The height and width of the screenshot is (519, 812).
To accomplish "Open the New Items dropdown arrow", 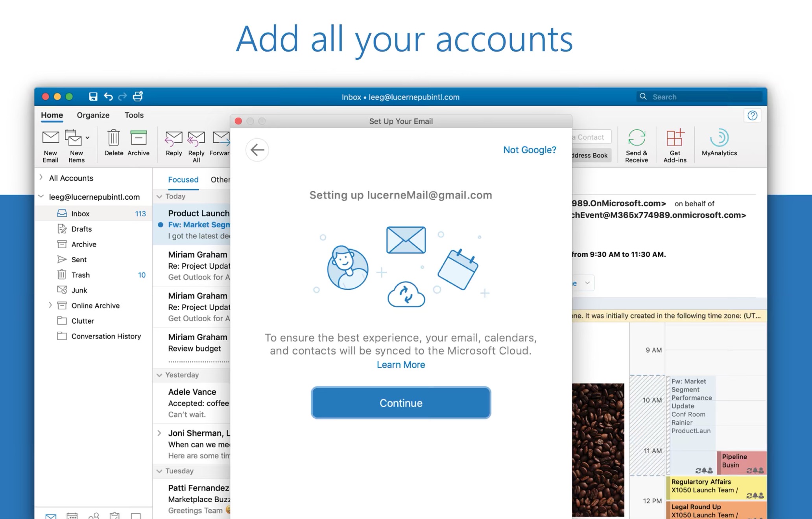I will [x=87, y=138].
